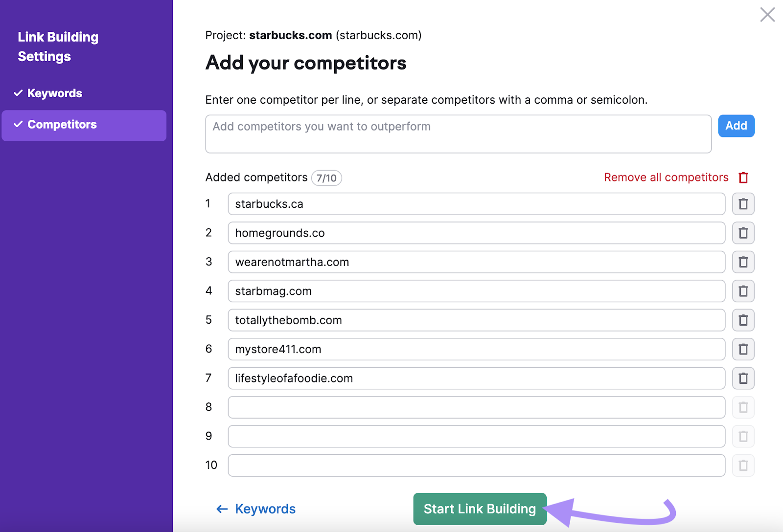783x532 pixels.
Task: Click the checkmark next to Keywords
Action: coord(19,93)
